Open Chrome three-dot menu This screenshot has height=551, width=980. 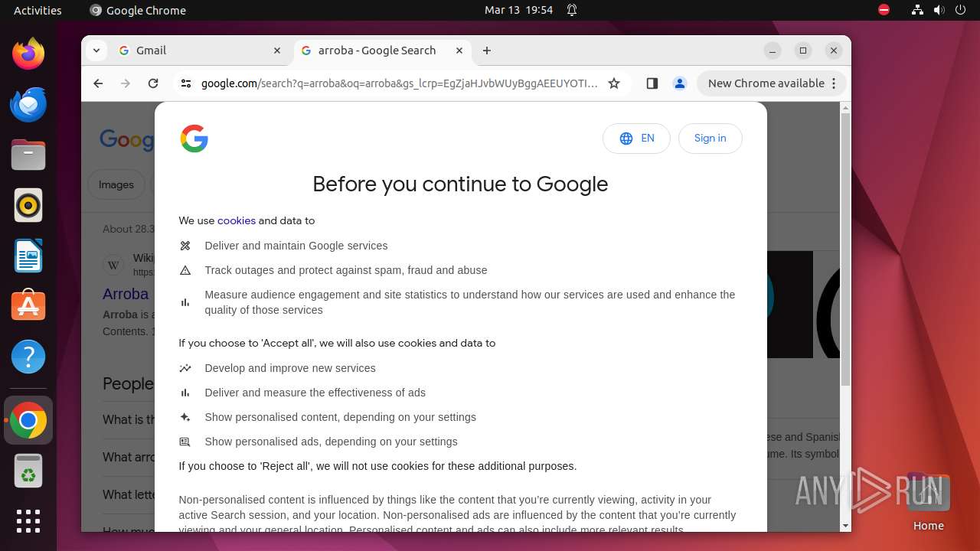(834, 83)
